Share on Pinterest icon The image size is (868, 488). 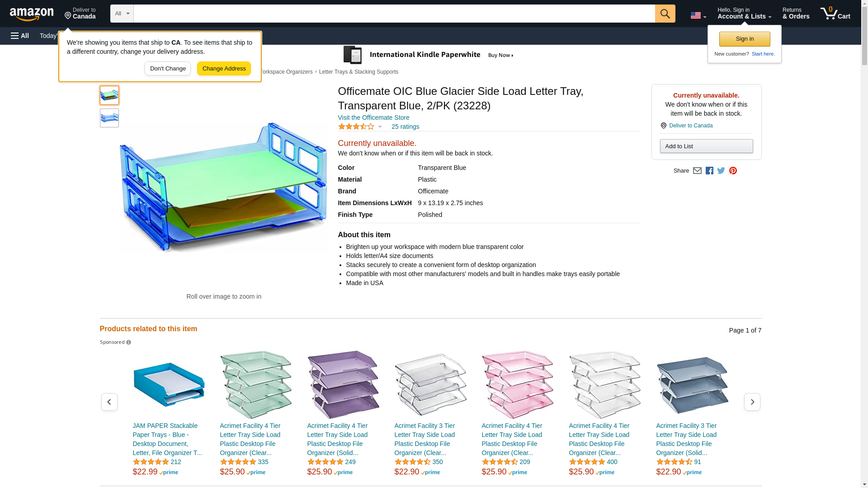(733, 171)
